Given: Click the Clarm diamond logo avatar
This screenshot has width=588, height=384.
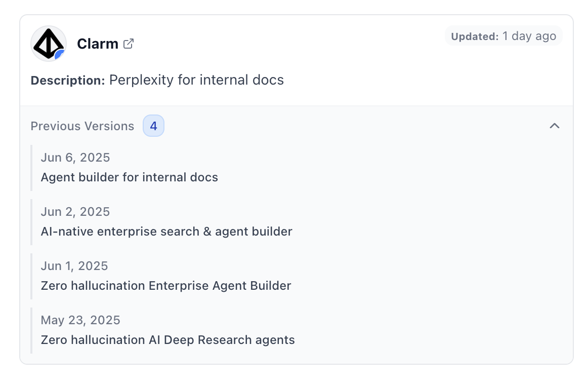Looking at the screenshot, I should (49, 44).
